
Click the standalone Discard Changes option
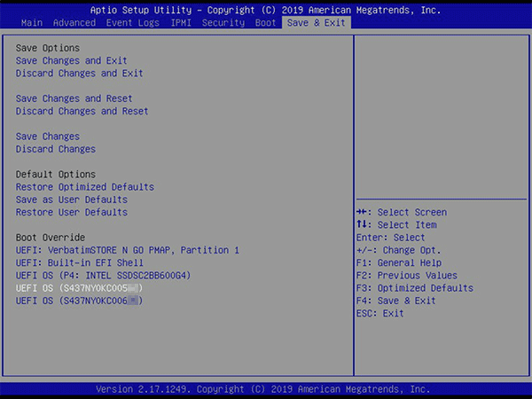tap(56, 150)
